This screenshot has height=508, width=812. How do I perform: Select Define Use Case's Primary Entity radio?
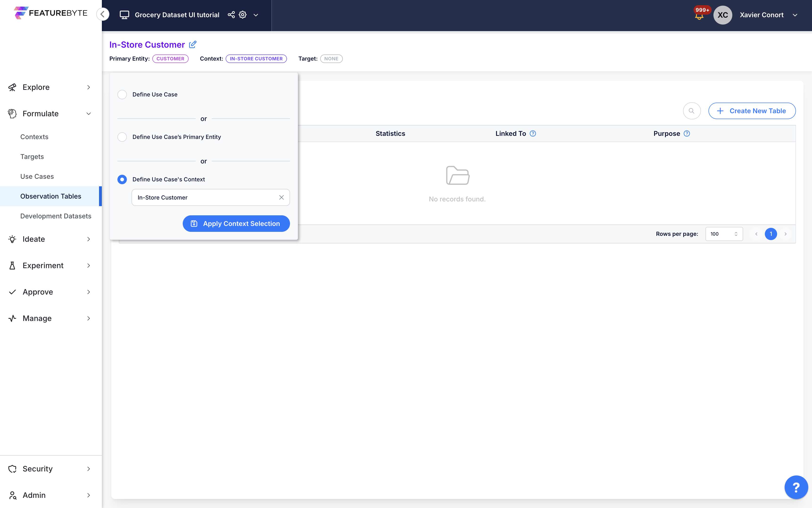click(122, 137)
